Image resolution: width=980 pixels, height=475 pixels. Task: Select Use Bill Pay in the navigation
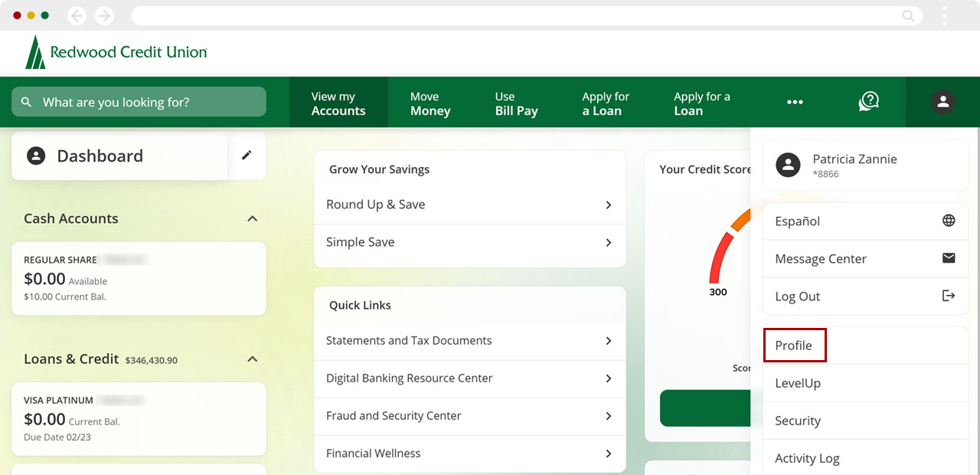[516, 101]
